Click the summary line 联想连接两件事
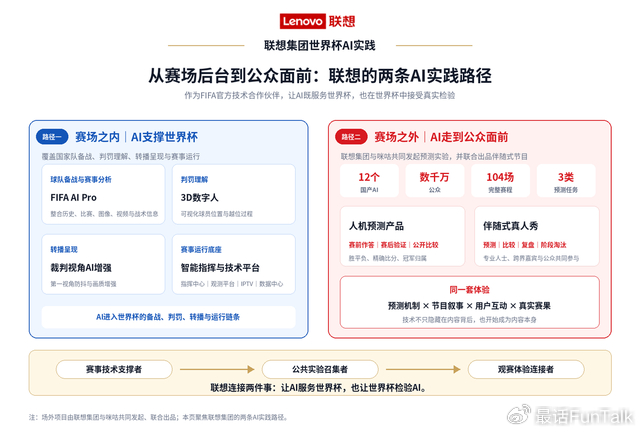This screenshot has width=640, height=432. (319, 387)
